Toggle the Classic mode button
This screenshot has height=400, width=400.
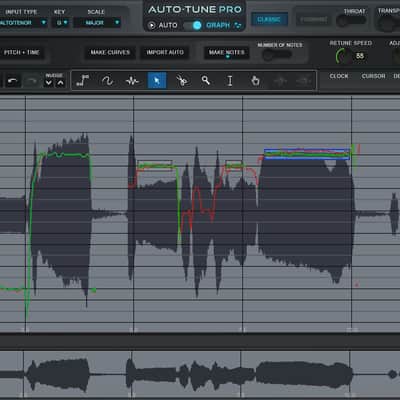[269, 19]
